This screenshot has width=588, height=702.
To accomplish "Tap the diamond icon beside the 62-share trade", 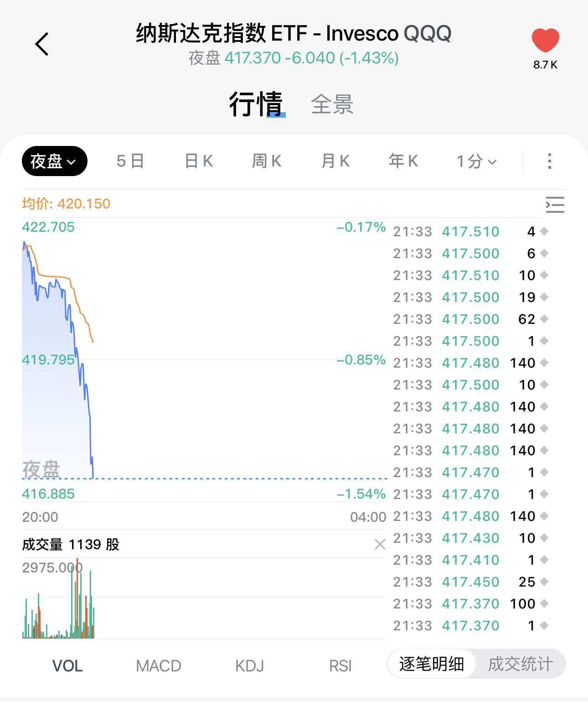I will point(544,319).
